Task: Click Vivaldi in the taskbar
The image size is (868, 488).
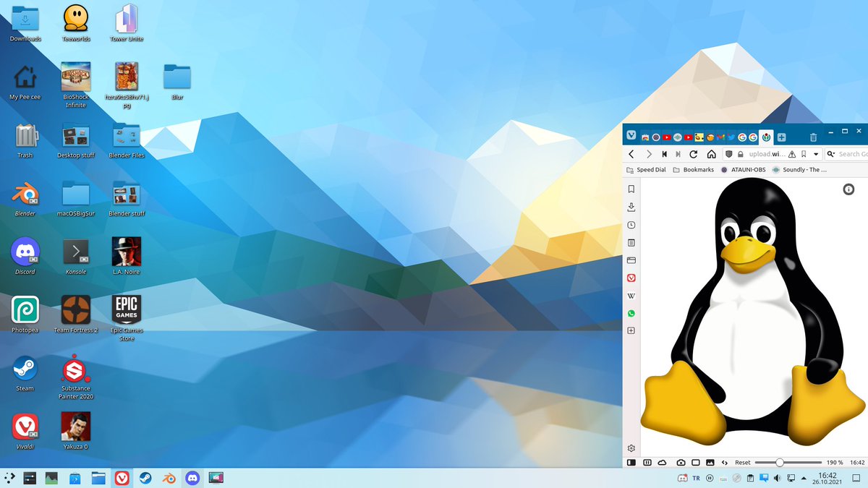Action: [x=122, y=478]
